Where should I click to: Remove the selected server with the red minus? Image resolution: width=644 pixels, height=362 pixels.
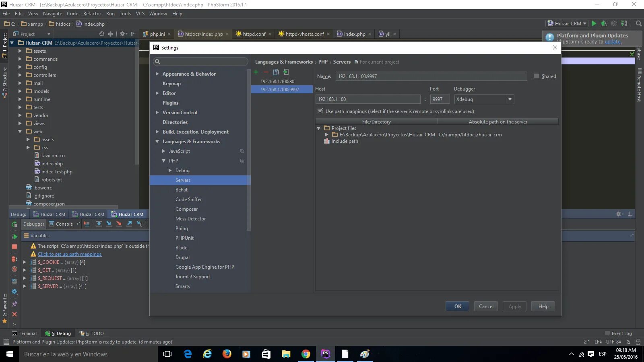coord(266,72)
